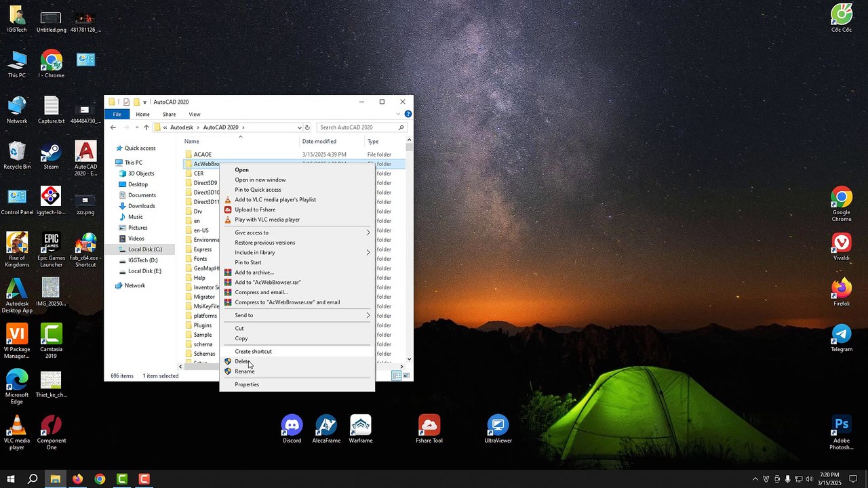Open Quick access in navigation pane
The image size is (868, 488).
click(140, 148)
